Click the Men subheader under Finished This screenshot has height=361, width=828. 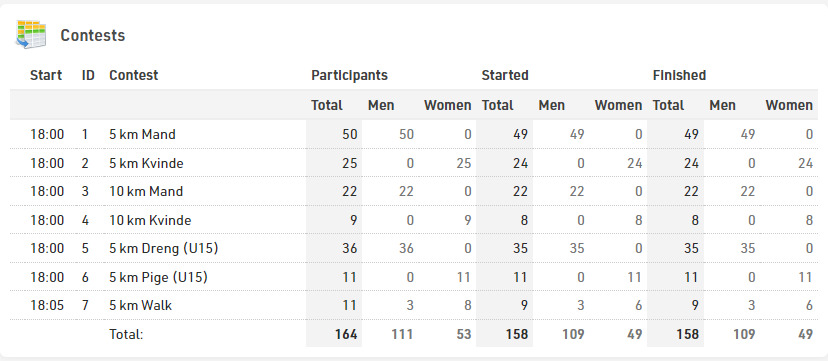pyautogui.click(x=722, y=106)
